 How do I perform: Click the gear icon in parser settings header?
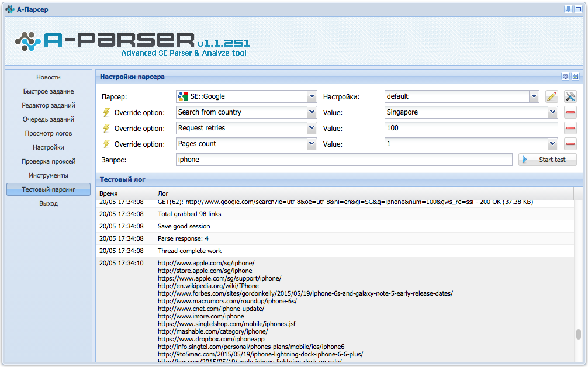coord(565,77)
